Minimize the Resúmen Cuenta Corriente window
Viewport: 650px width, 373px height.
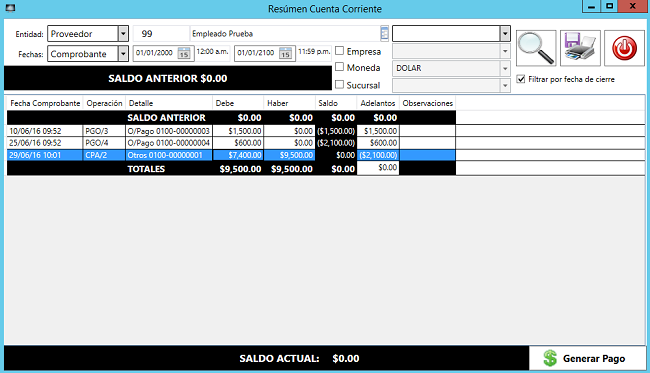592,6
